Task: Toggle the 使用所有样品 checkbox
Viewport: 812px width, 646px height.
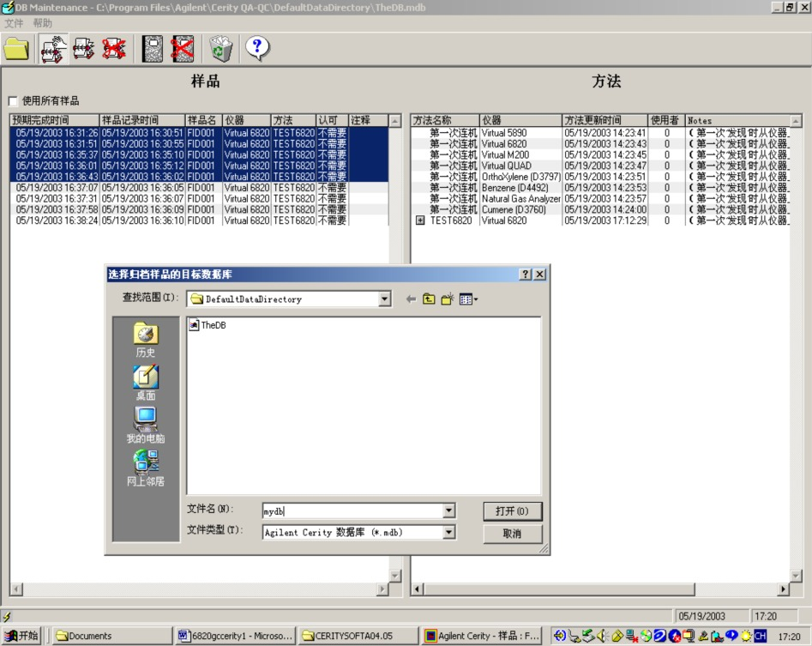Action: [x=14, y=100]
